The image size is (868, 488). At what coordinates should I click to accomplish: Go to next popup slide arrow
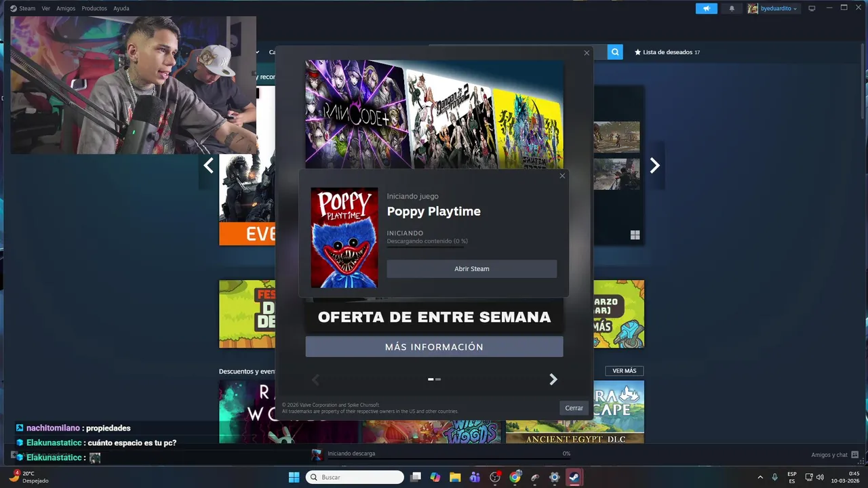[x=553, y=380]
